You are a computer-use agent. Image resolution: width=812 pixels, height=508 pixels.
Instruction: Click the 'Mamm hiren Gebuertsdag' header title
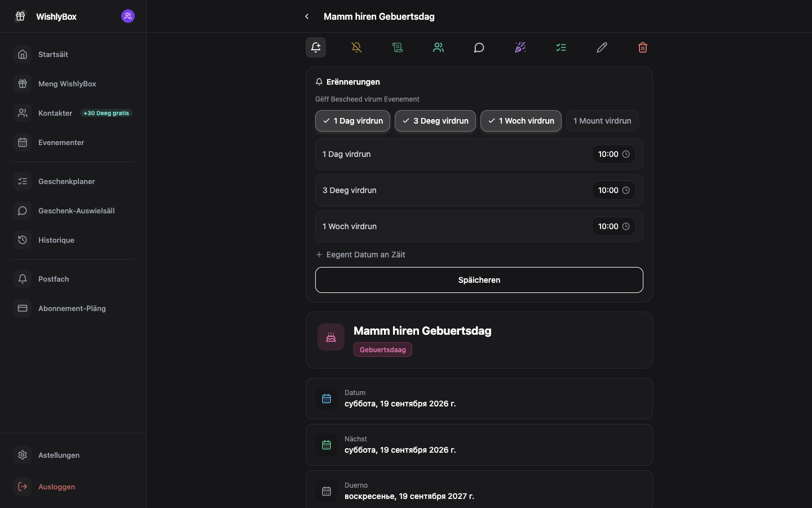click(x=379, y=16)
